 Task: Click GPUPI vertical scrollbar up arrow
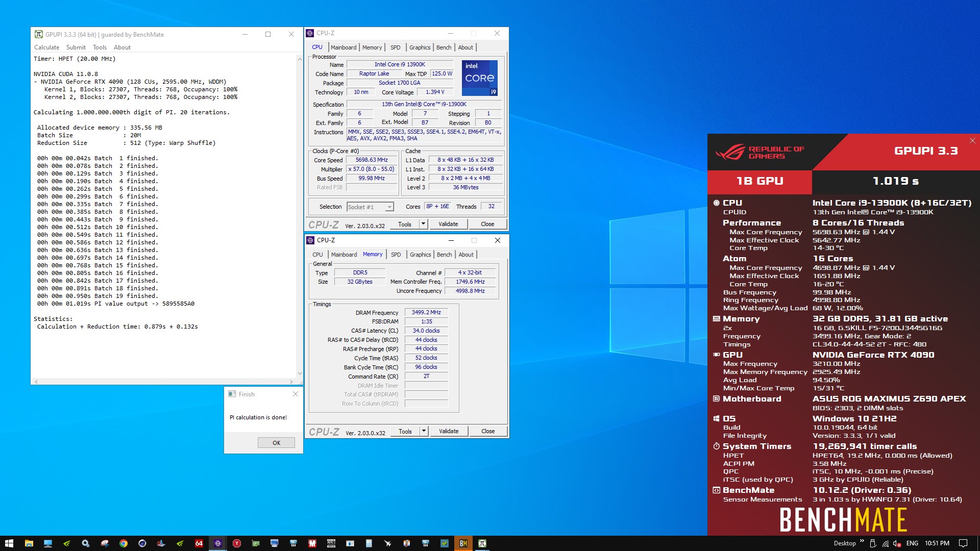pyautogui.click(x=300, y=59)
